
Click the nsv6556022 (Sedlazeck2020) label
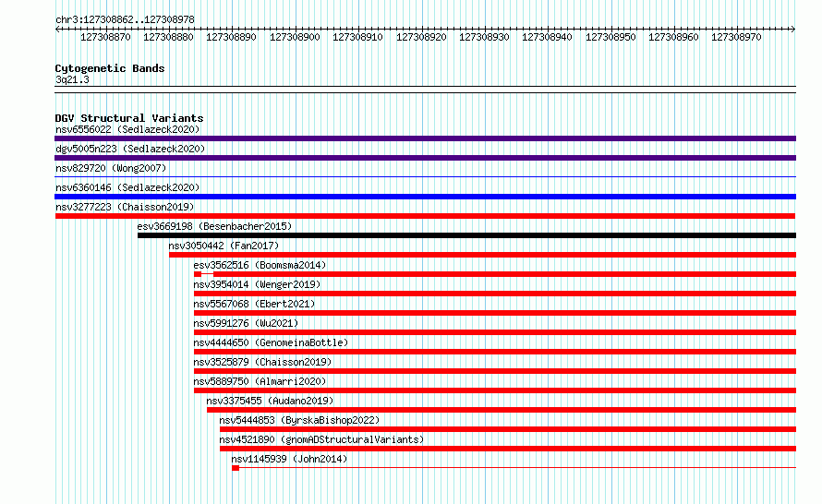coord(127,129)
